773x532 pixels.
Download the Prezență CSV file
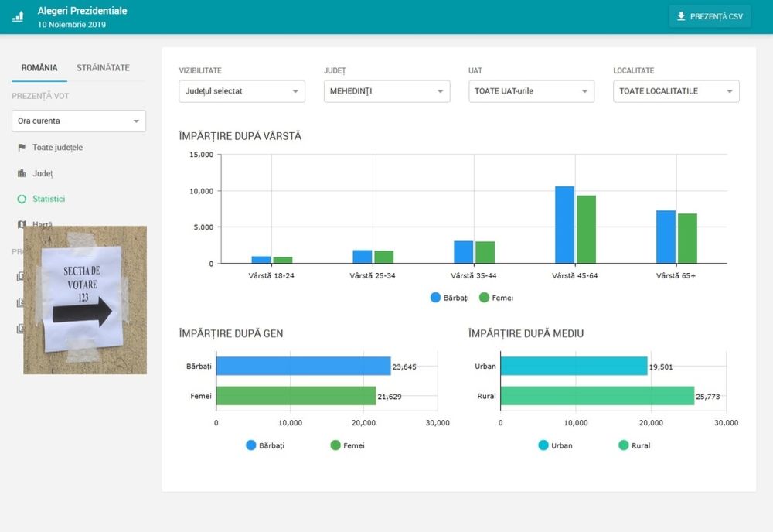710,16
